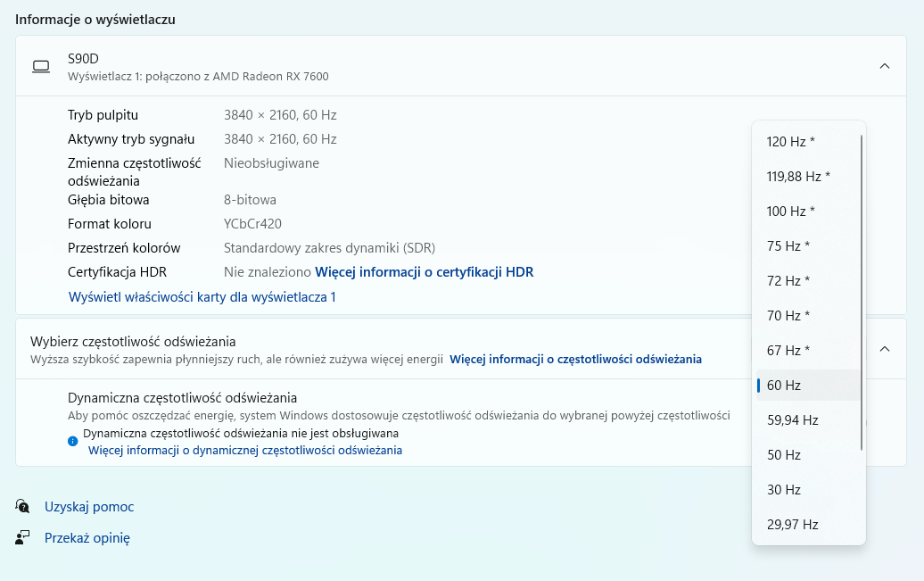Screen dimensions: 924x581
Task: Click the 'Nieobsługiwane' variable refresh value
Action: point(271,163)
